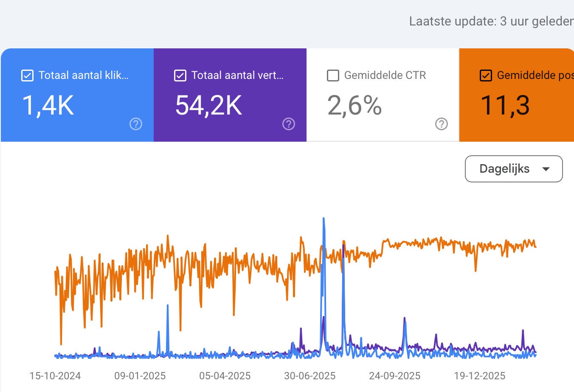This screenshot has height=392, width=574.
Task: Open the Dagelijks interval dropdown
Action: [x=514, y=169]
